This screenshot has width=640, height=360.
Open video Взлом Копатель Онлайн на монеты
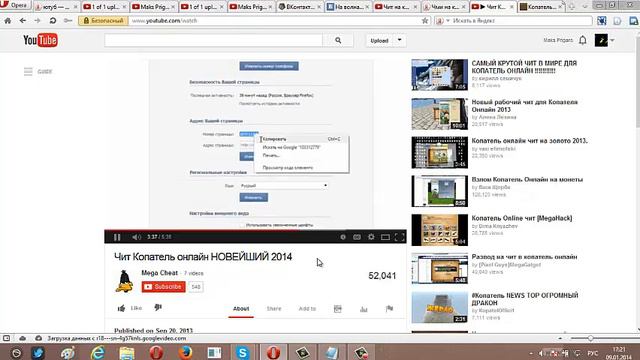(x=527, y=179)
